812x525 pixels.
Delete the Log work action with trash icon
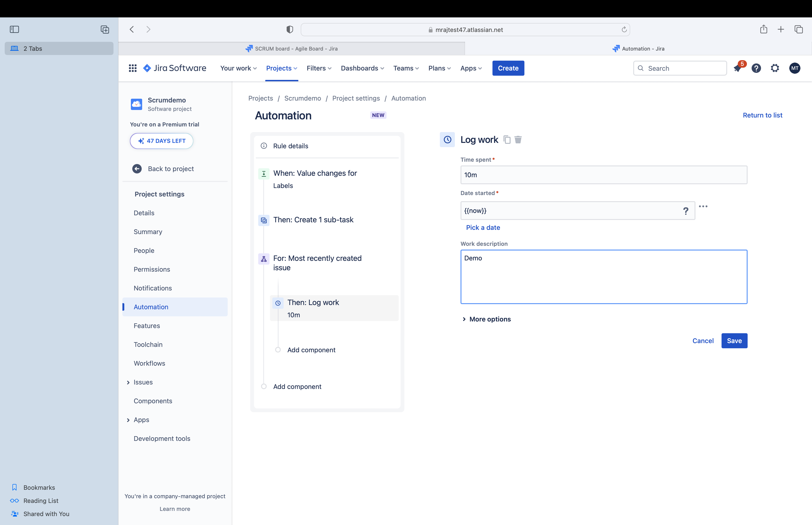point(518,140)
